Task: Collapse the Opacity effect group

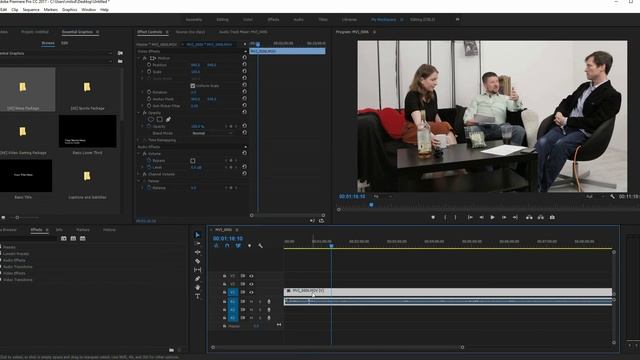Action: pyautogui.click(x=139, y=113)
